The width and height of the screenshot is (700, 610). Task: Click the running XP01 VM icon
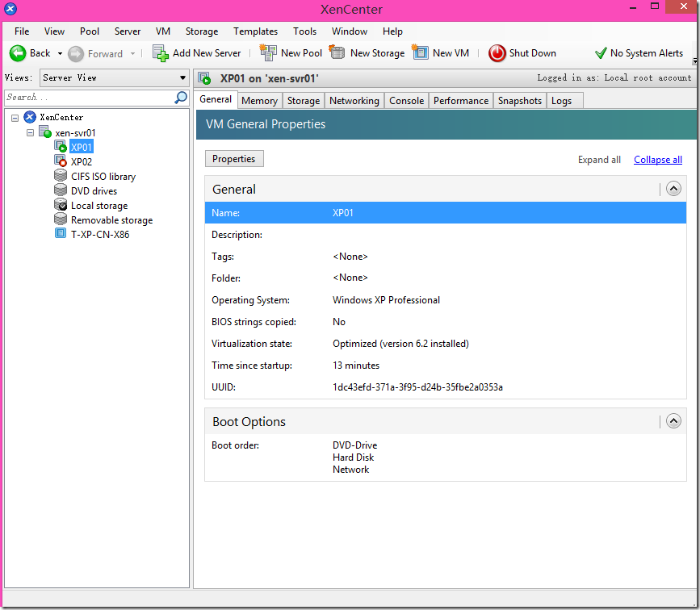click(x=61, y=146)
